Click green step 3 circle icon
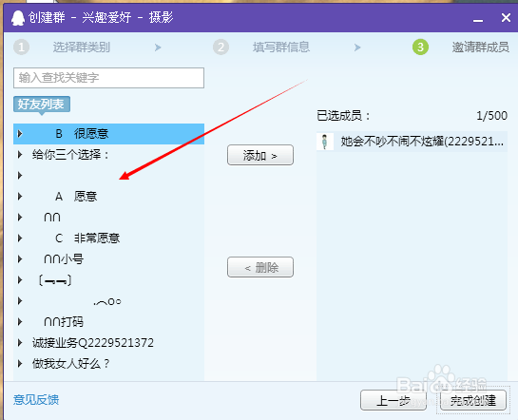Screen dimensions: 518x420 pos(420,48)
